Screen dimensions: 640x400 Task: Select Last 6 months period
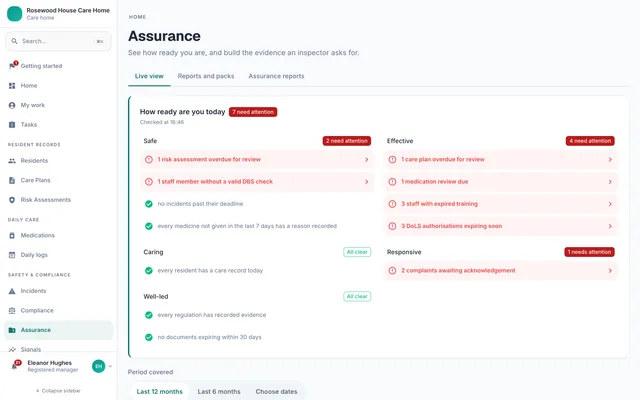coord(219,391)
